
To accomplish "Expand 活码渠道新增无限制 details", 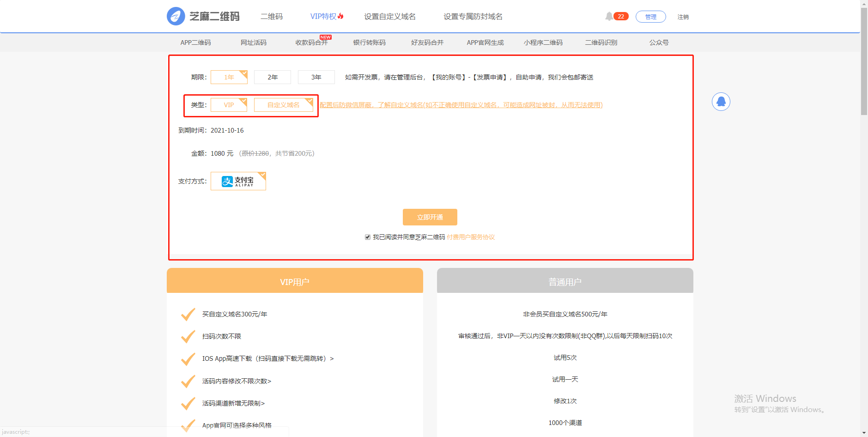I will click(233, 403).
